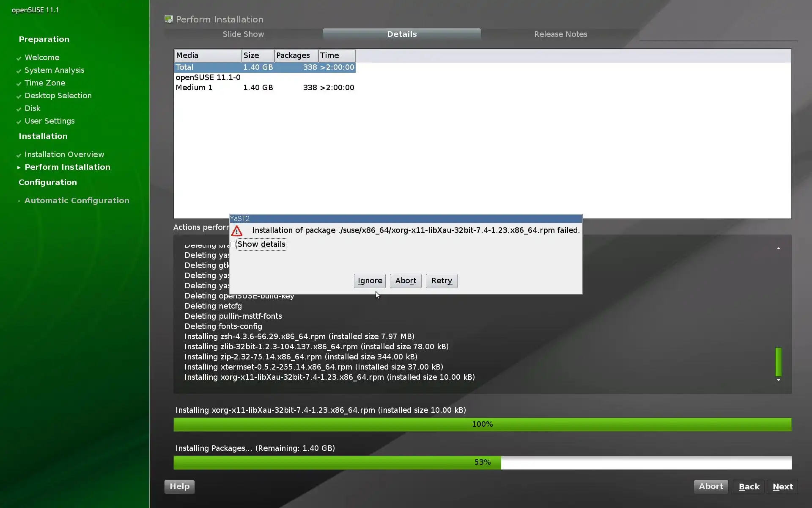Switch to the Slide Show tab
812x508 pixels.
243,34
